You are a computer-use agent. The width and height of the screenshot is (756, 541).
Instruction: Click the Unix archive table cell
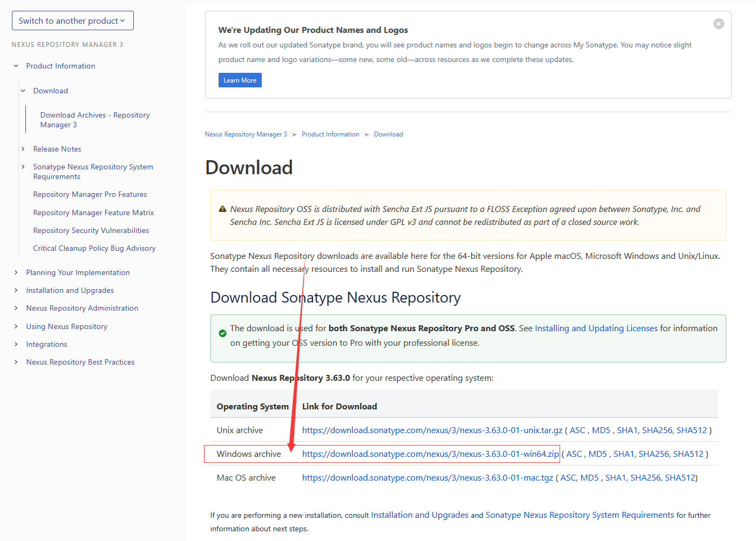(253, 430)
